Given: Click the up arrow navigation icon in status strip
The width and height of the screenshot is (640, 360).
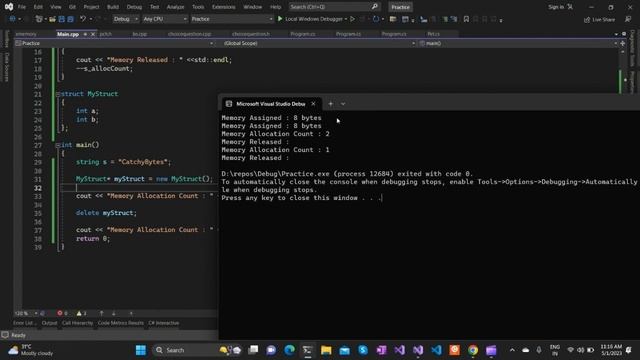Looking at the screenshot, I should pos(101,313).
